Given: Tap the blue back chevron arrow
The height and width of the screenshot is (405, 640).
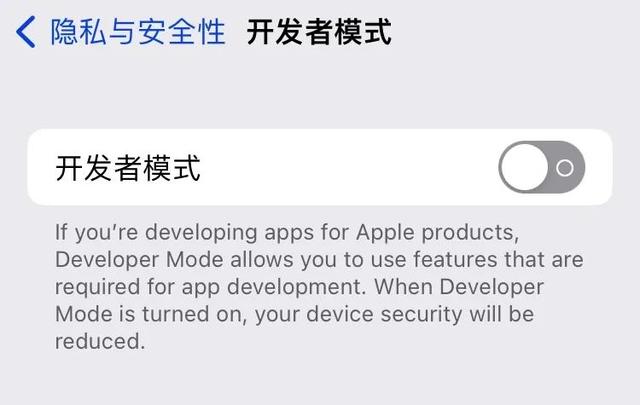Looking at the screenshot, I should 26,32.
